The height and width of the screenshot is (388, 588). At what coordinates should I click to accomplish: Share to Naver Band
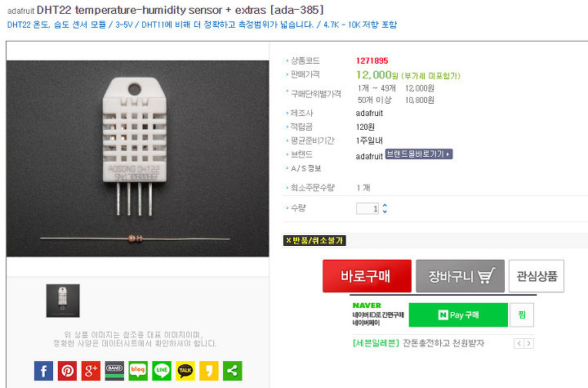pos(114,371)
